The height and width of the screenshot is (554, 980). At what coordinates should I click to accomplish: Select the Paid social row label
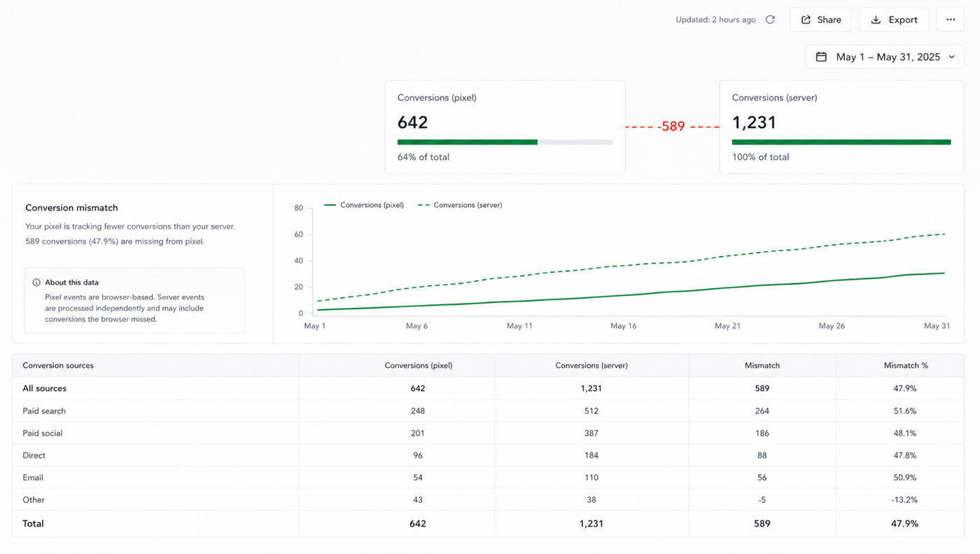click(42, 433)
